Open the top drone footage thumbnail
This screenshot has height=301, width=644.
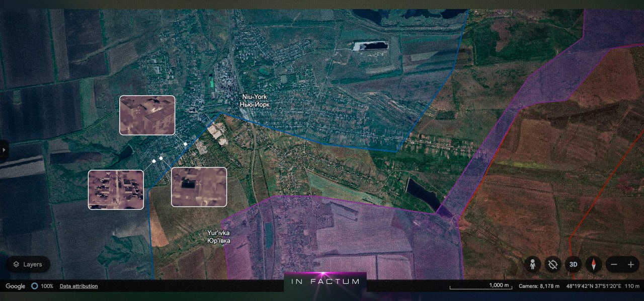147,115
